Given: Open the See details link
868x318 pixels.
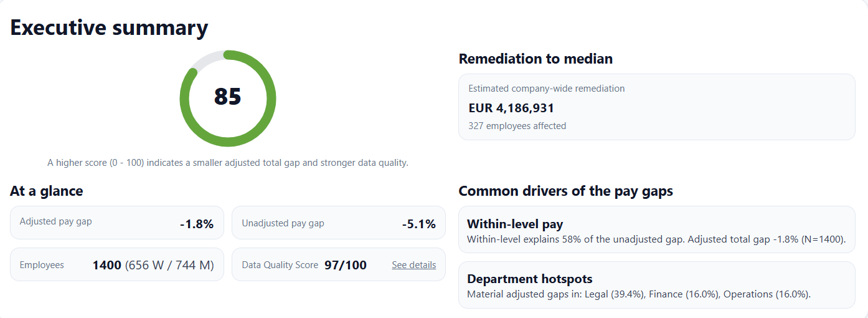Looking at the screenshot, I should (x=413, y=265).
